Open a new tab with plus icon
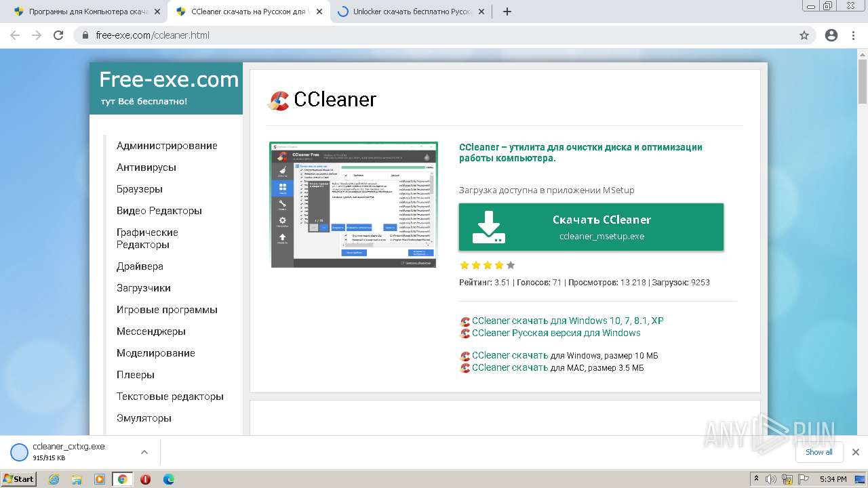 coord(507,12)
